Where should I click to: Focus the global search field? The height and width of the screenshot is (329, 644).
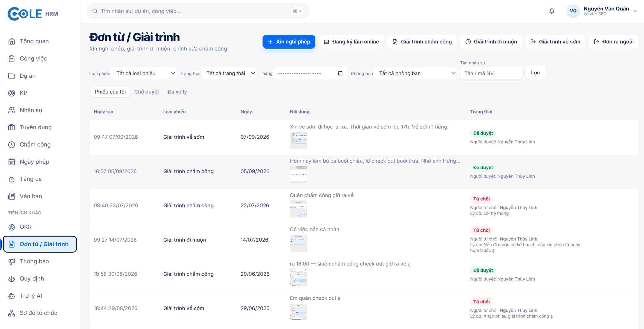coord(198,11)
